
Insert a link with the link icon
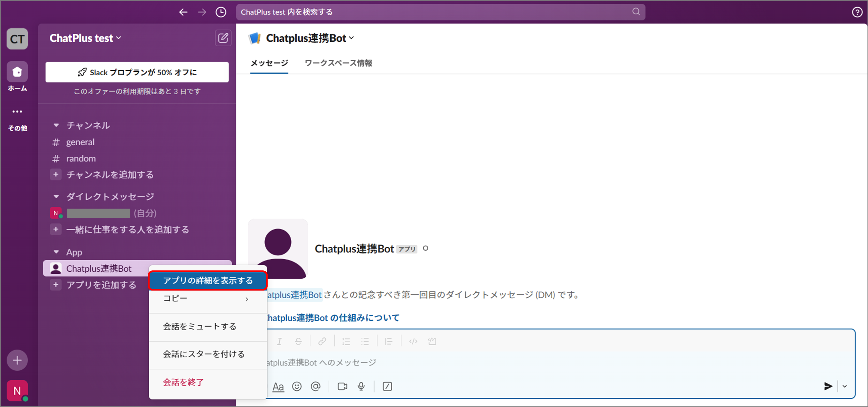pos(322,341)
